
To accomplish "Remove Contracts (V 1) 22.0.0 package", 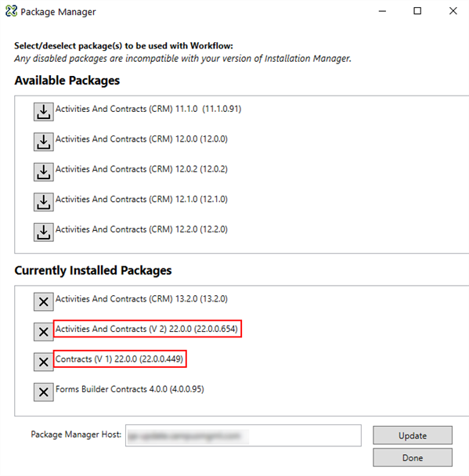I will [43, 362].
